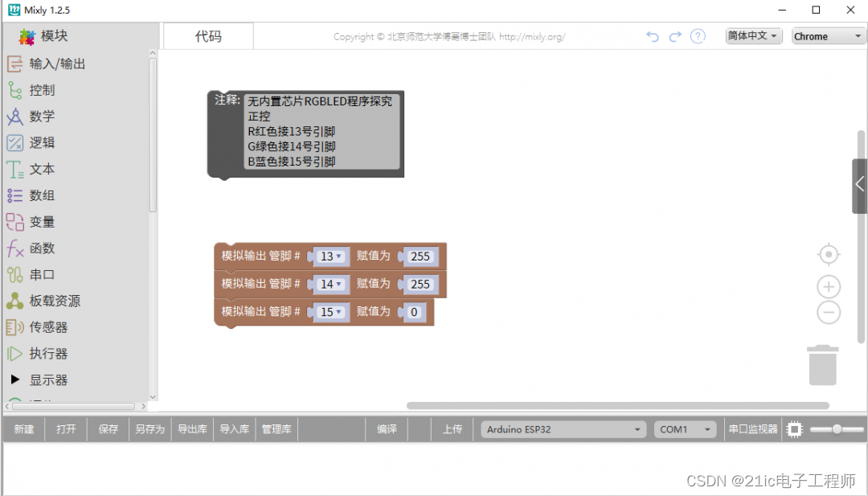Open the pin 15 dropdown
Viewport: 868px width, 496px height.
pos(332,312)
